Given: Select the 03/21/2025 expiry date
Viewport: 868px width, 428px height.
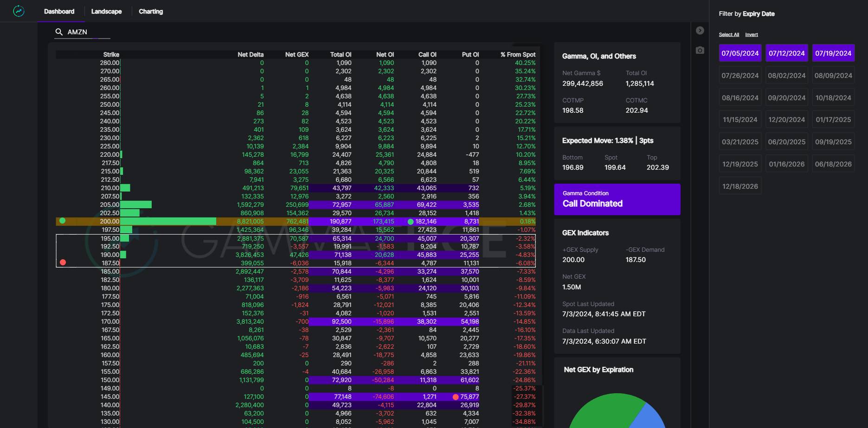Looking at the screenshot, I should 740,141.
